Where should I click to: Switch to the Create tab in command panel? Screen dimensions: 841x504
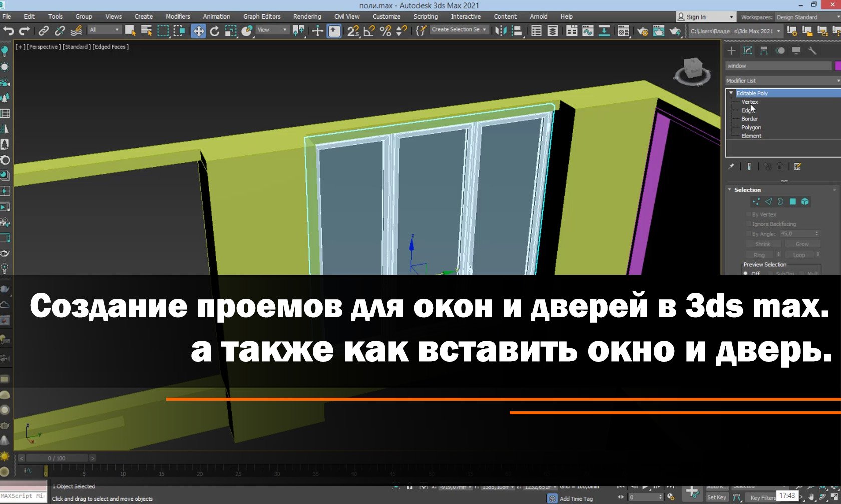[x=731, y=50]
